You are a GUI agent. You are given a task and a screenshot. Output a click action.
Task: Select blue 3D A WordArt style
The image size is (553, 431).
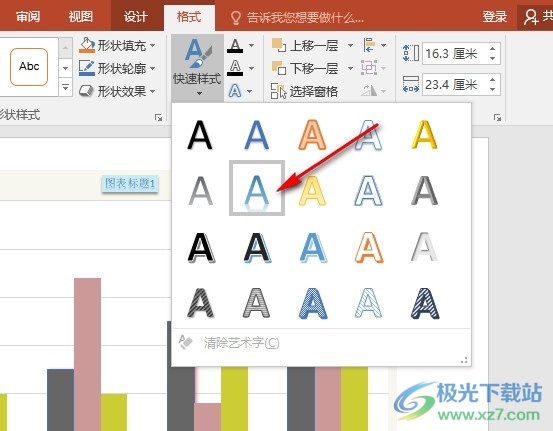pos(313,248)
